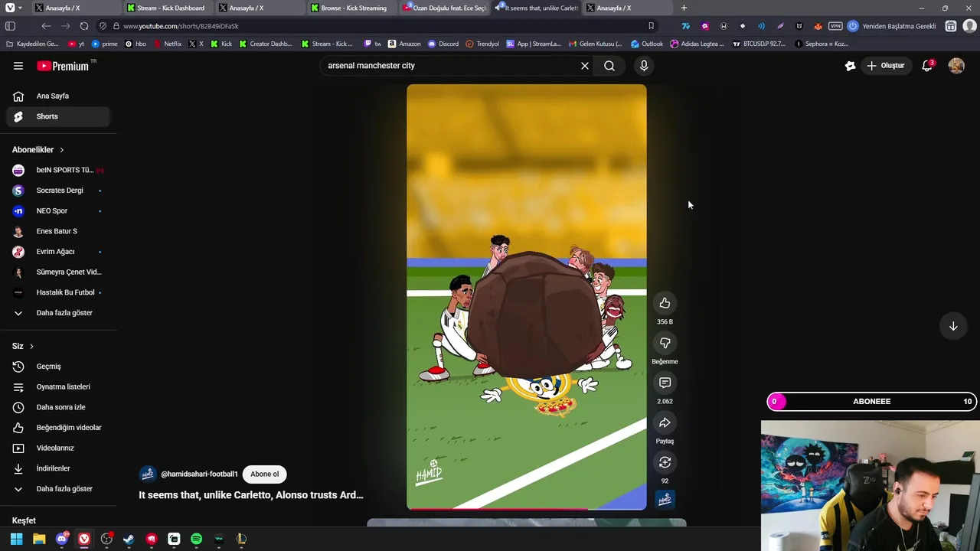Image resolution: width=980 pixels, height=551 pixels.
Task: Open the comments showing 2.062
Action: click(665, 383)
